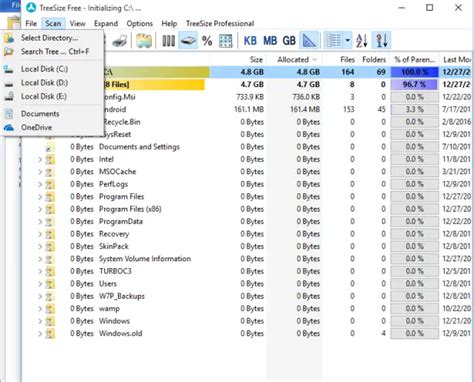Click the 161.1 MB size cell

[x=249, y=109]
